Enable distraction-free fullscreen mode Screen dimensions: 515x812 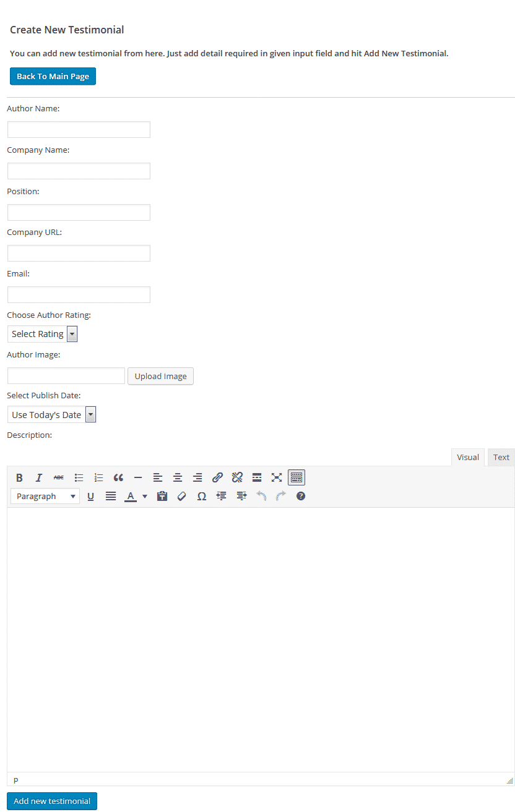point(277,477)
